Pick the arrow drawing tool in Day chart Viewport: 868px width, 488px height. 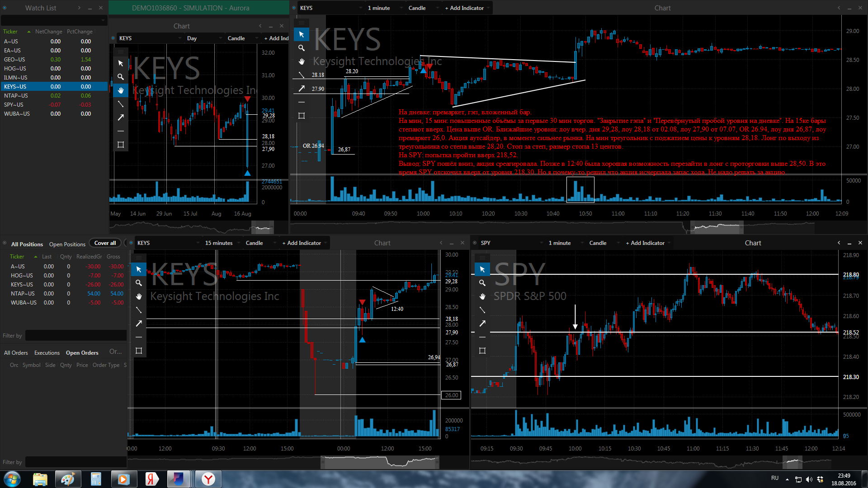click(121, 117)
